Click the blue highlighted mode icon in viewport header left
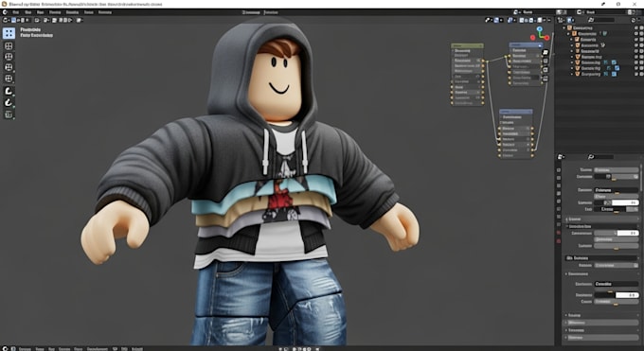The height and width of the screenshot is (351, 644). pyautogui.click(x=13, y=20)
